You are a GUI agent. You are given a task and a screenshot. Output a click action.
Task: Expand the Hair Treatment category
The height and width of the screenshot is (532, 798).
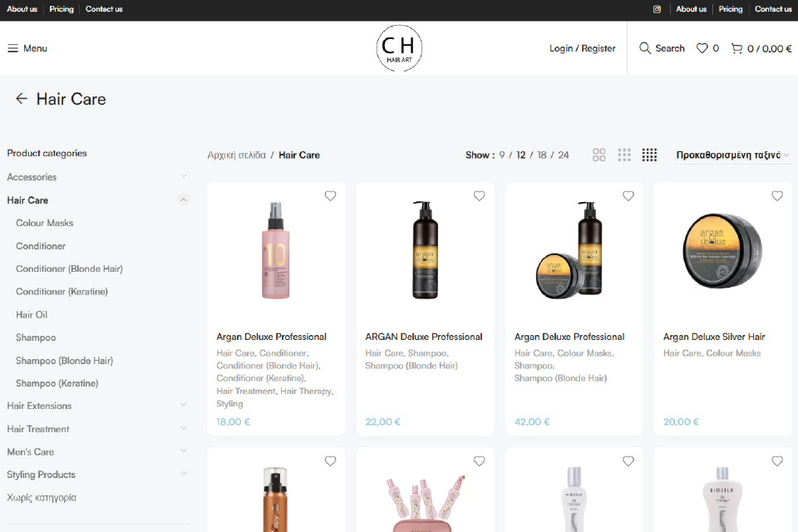click(x=184, y=429)
